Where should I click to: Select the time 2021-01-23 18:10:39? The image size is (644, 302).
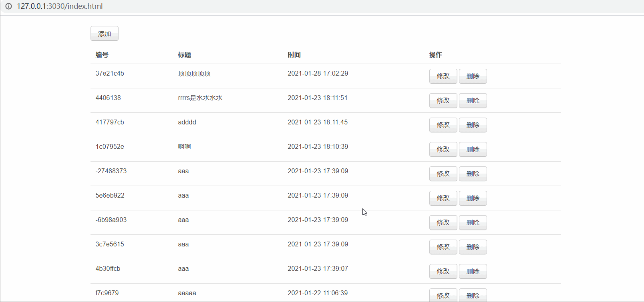point(318,147)
